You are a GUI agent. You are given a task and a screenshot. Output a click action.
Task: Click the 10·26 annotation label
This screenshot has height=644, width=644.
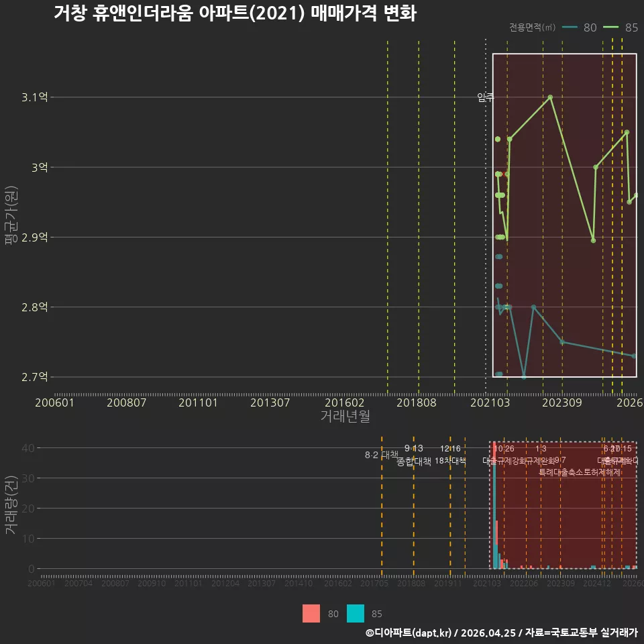pyautogui.click(x=504, y=449)
